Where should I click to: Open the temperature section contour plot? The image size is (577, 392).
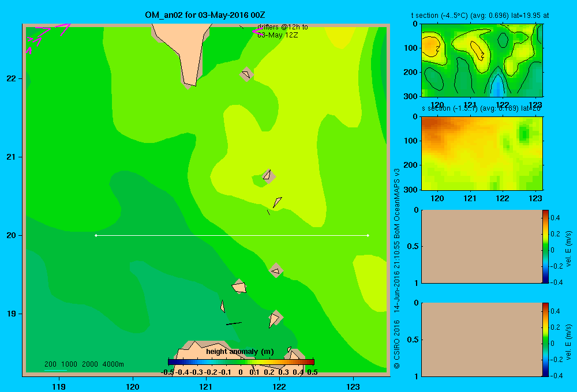coord(482,61)
